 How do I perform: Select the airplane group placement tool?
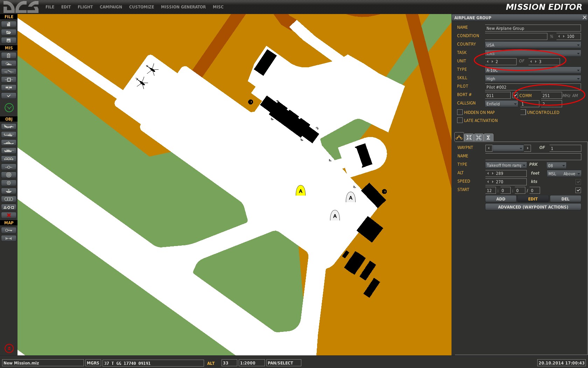tap(9, 127)
